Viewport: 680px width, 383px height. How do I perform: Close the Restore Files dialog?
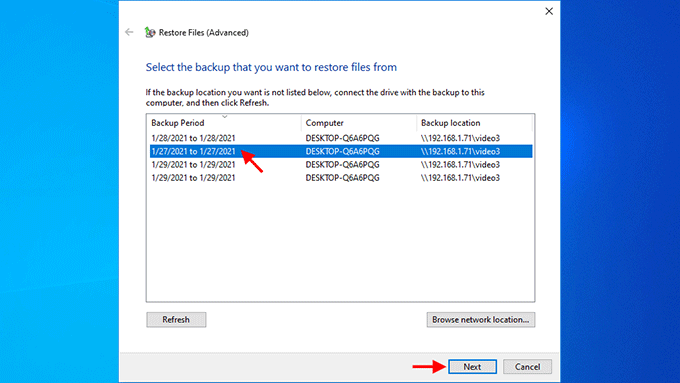click(x=549, y=11)
